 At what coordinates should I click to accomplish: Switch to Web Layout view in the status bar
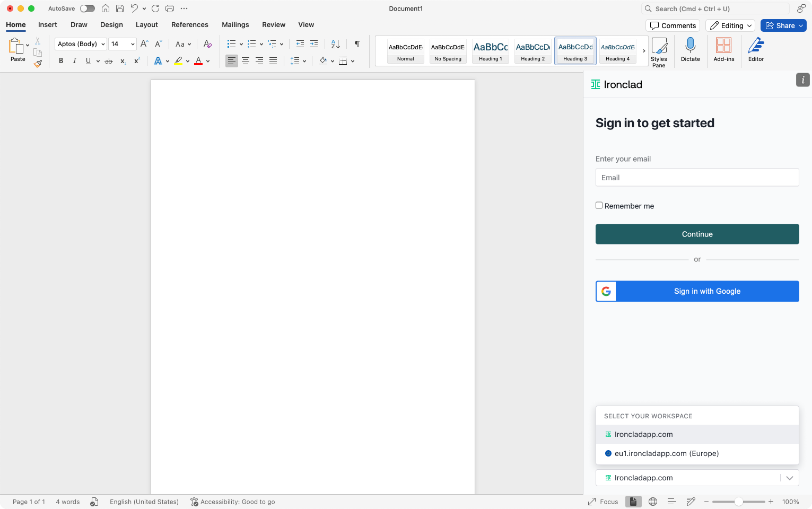[x=653, y=502]
